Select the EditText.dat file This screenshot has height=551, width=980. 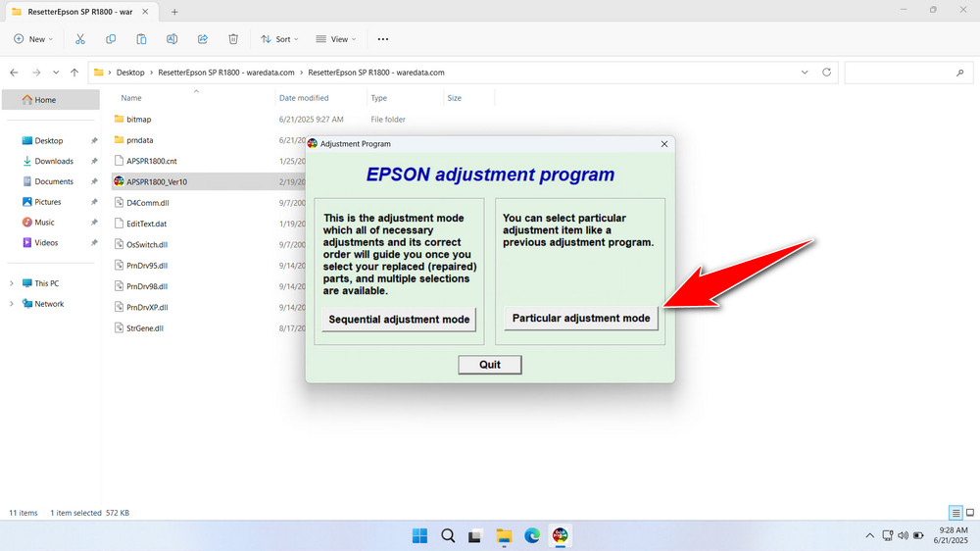[146, 224]
